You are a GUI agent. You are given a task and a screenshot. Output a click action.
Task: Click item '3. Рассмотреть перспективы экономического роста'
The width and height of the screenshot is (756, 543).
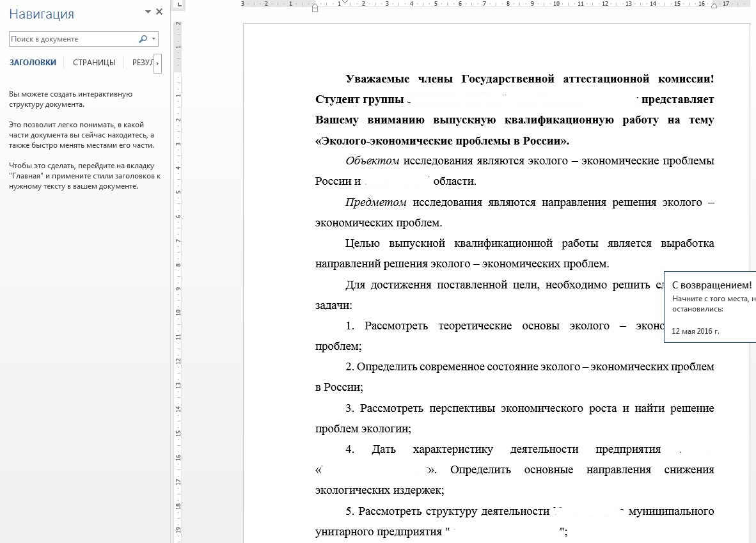click(530, 409)
